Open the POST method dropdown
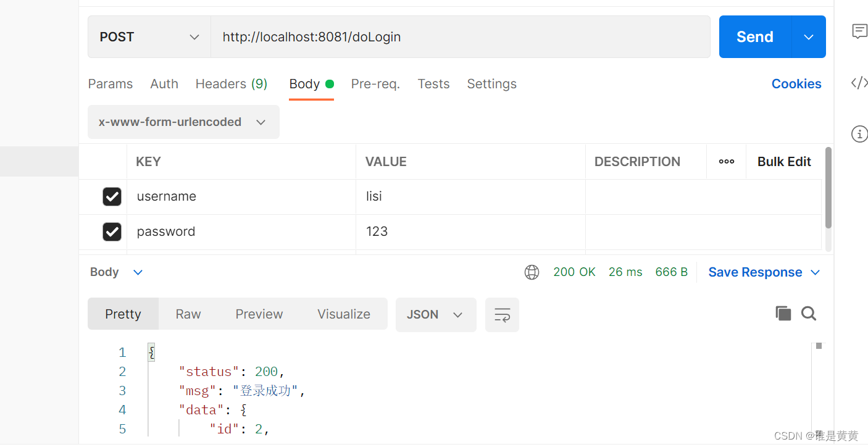Screen dimensions: 868x447 coord(149,37)
